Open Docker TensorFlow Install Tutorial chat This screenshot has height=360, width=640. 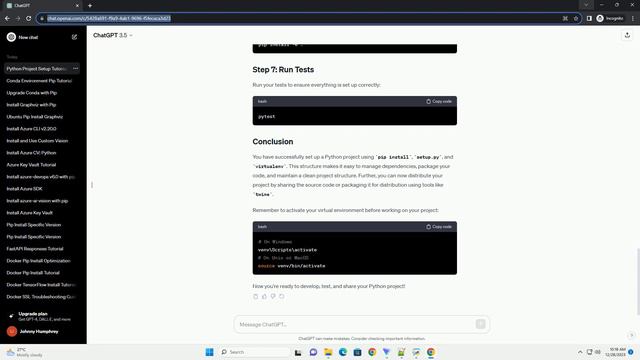(42, 285)
